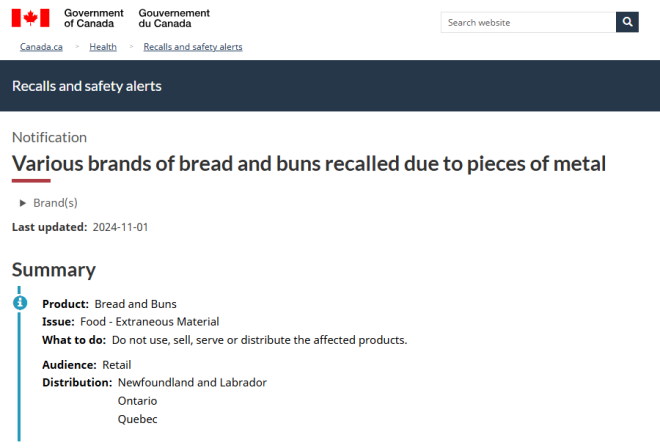Click Newfoundland and Labrador in Distribution
Screen dimensions: 660x448
pyautogui.click(x=192, y=382)
